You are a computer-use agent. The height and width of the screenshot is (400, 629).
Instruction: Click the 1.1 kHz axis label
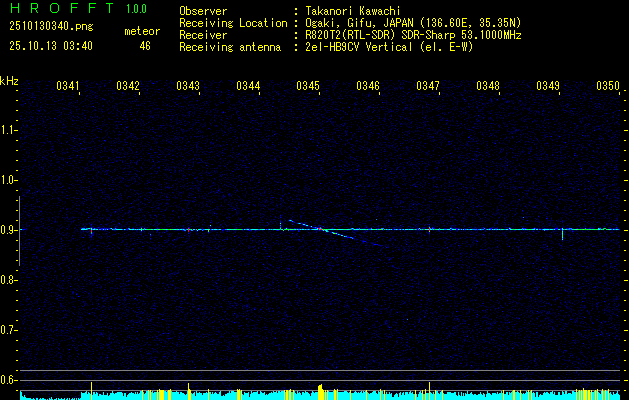point(7,130)
